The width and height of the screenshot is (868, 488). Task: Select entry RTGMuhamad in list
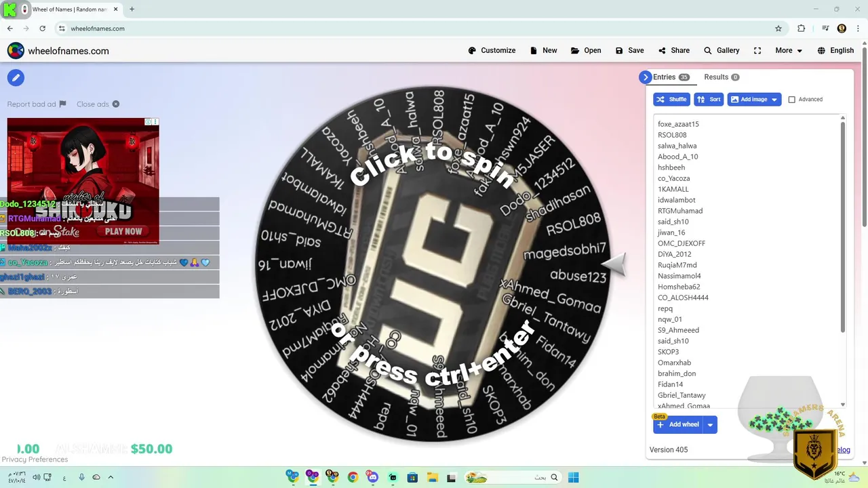[680, 211]
